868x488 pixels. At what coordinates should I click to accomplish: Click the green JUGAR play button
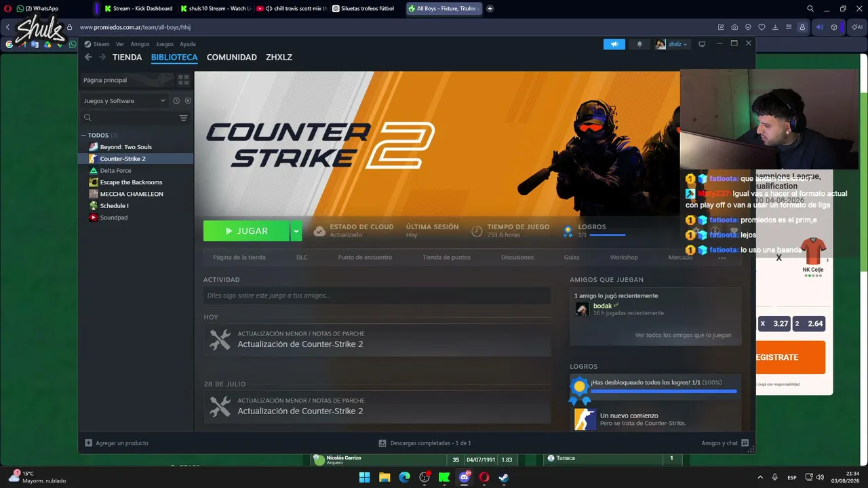[246, 231]
